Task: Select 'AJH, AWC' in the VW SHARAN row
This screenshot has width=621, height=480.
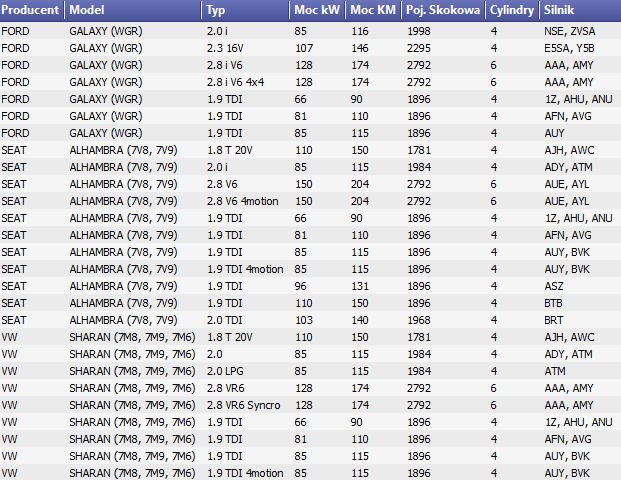Action: click(x=569, y=337)
